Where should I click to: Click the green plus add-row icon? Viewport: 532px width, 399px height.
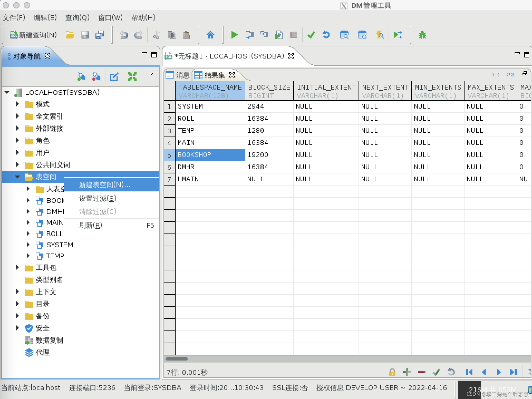click(407, 372)
